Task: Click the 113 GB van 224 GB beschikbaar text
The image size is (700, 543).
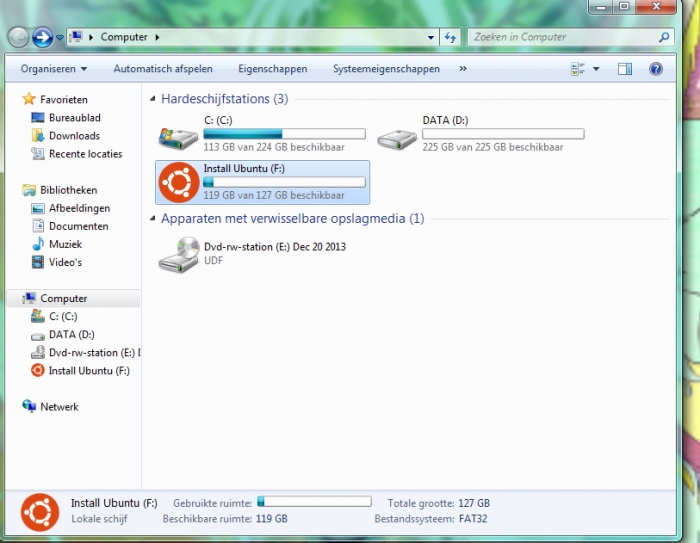Action: point(274,147)
